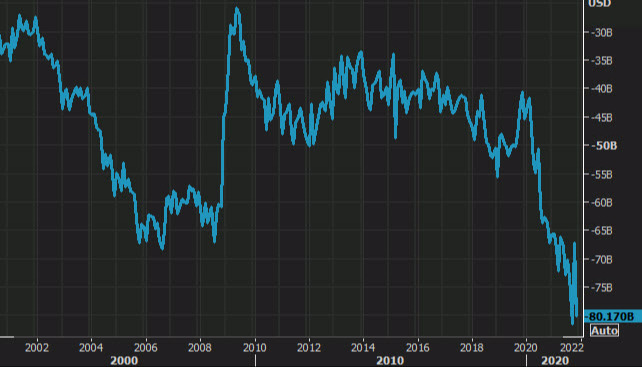Image resolution: width=642 pixels, height=367 pixels.
Task: Click the bold 2000 decade label
Action: [x=124, y=361]
